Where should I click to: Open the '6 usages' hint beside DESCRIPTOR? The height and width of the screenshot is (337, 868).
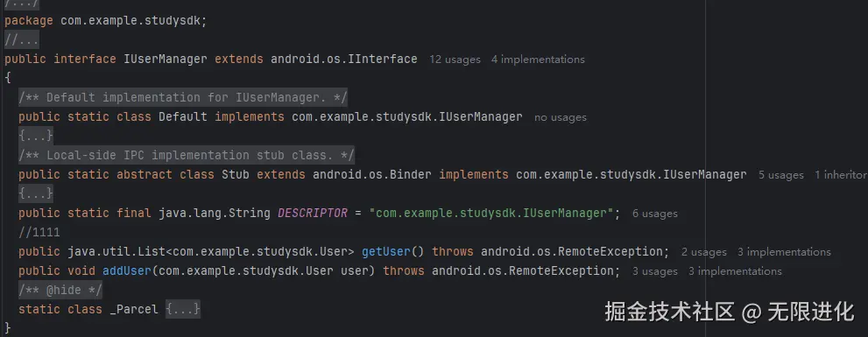655,214
